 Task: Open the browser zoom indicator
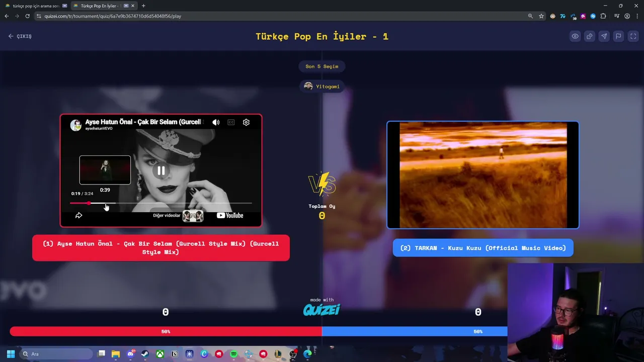coord(530,16)
